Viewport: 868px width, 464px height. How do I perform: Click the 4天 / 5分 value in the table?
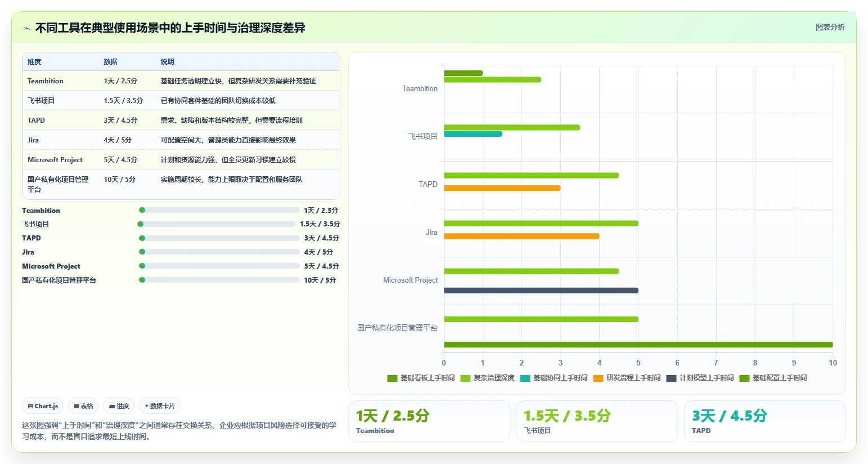click(x=118, y=140)
